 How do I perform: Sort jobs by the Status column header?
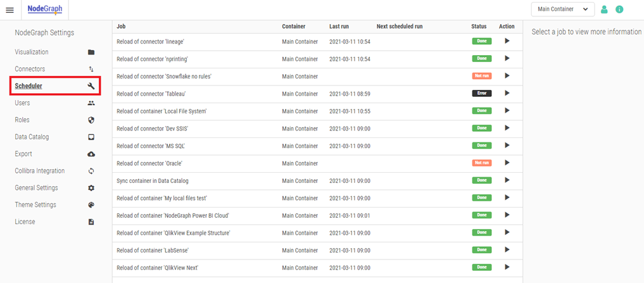click(x=479, y=27)
